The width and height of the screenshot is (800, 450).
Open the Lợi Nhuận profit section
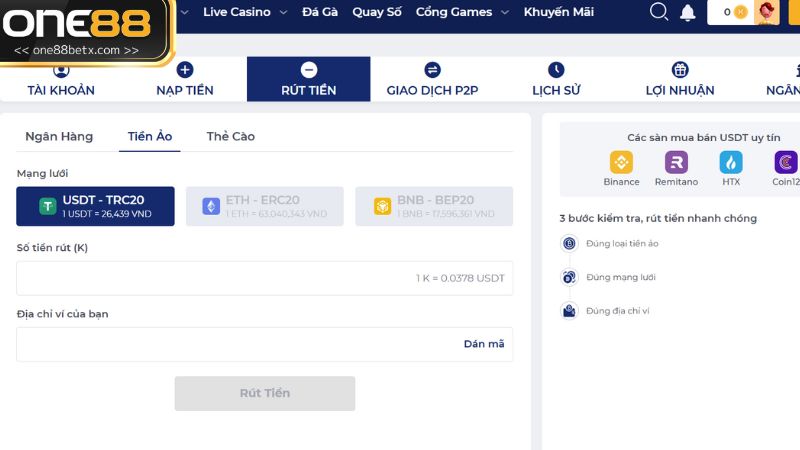point(680,80)
